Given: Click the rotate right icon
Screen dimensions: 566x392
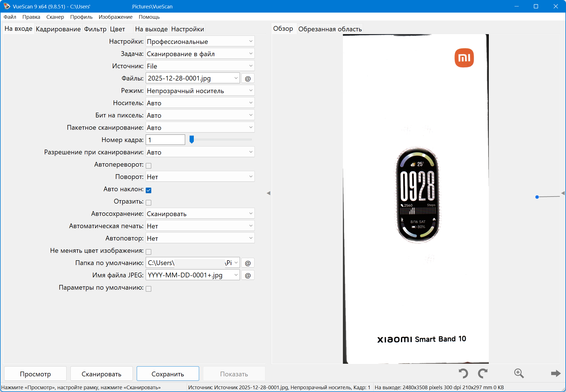Looking at the screenshot, I should [483, 374].
